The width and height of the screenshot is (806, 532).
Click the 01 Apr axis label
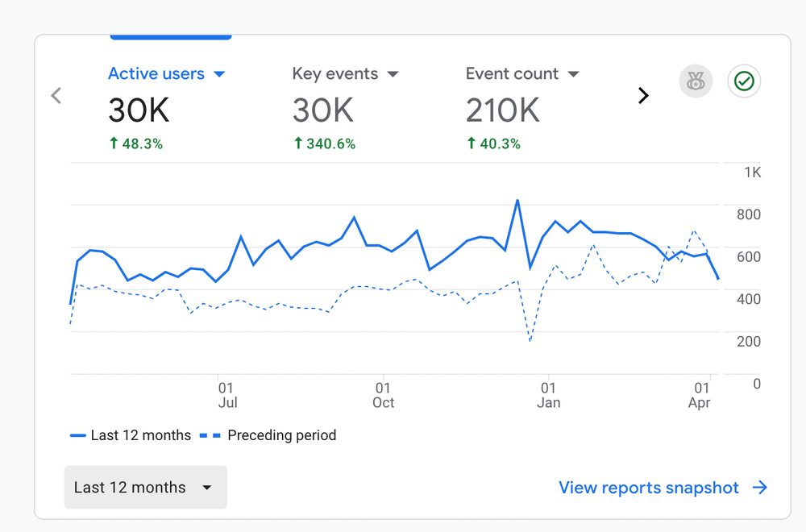click(x=700, y=395)
